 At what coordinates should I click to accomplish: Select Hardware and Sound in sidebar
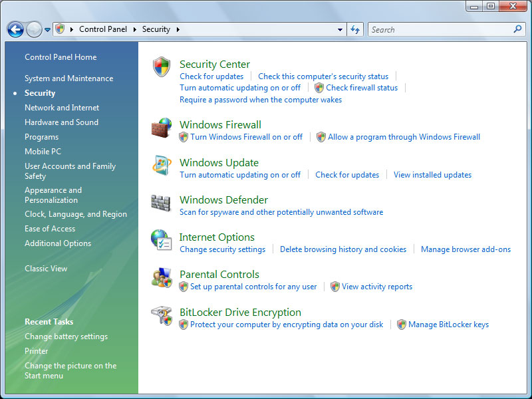coord(61,122)
